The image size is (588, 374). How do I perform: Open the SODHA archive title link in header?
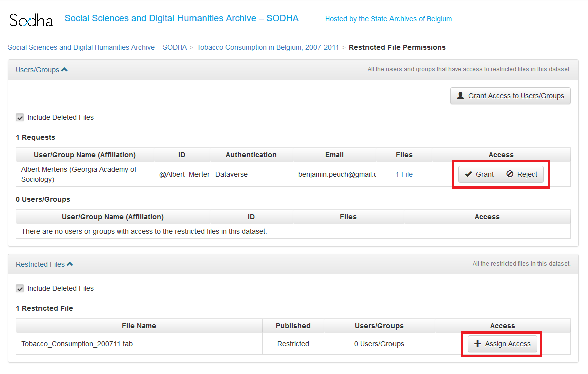[x=181, y=18]
